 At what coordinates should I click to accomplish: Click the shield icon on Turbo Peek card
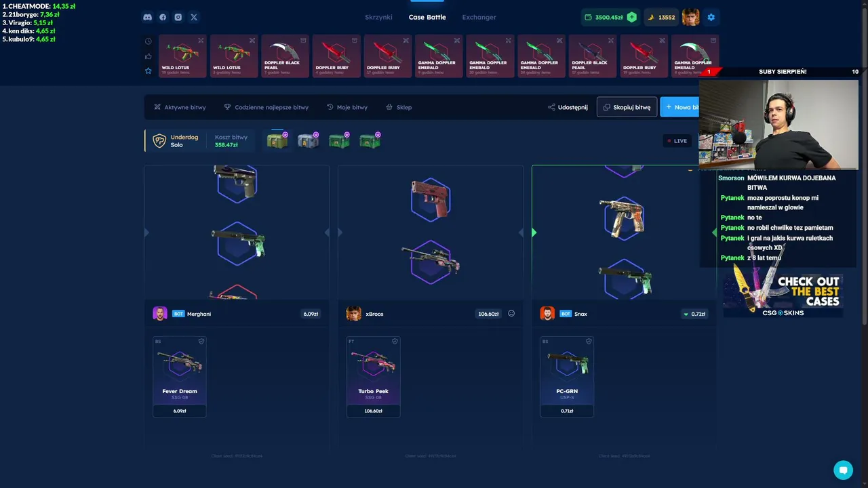click(395, 342)
